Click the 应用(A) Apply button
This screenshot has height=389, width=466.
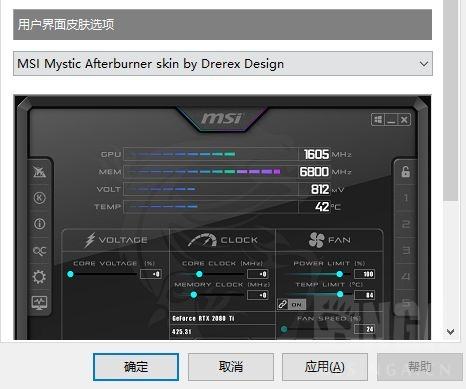pos(325,367)
